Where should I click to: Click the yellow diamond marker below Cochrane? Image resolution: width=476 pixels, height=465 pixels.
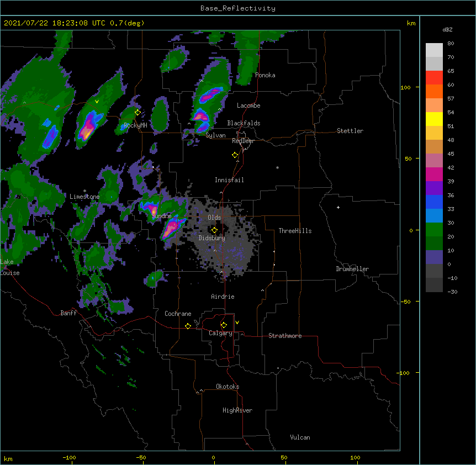(x=188, y=326)
